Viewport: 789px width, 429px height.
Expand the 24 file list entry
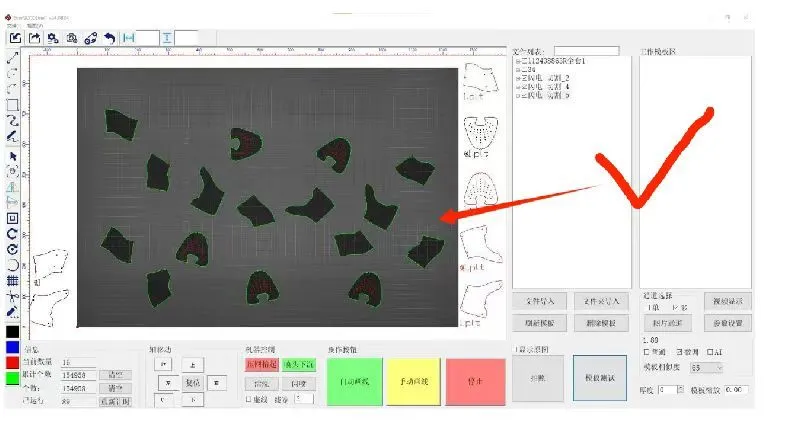[x=518, y=70]
